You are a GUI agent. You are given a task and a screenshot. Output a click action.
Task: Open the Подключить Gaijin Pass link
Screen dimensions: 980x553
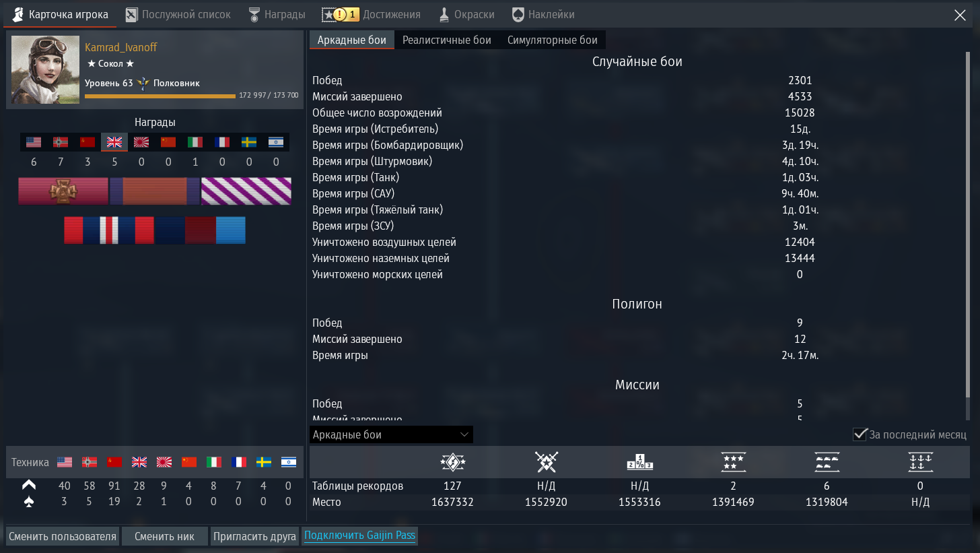[359, 535]
